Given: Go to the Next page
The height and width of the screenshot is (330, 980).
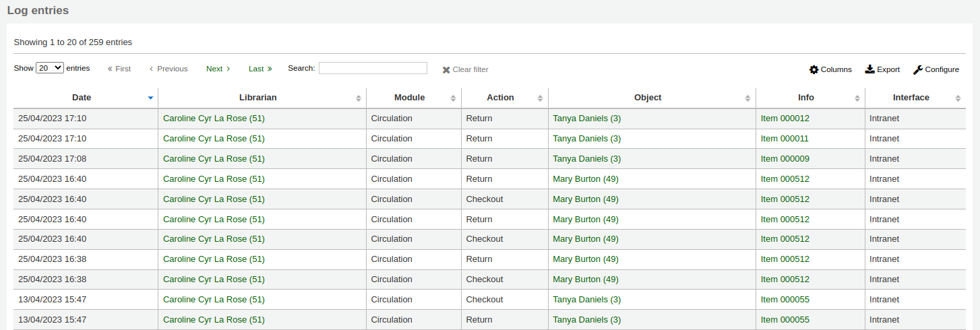Looking at the screenshot, I should 218,69.
